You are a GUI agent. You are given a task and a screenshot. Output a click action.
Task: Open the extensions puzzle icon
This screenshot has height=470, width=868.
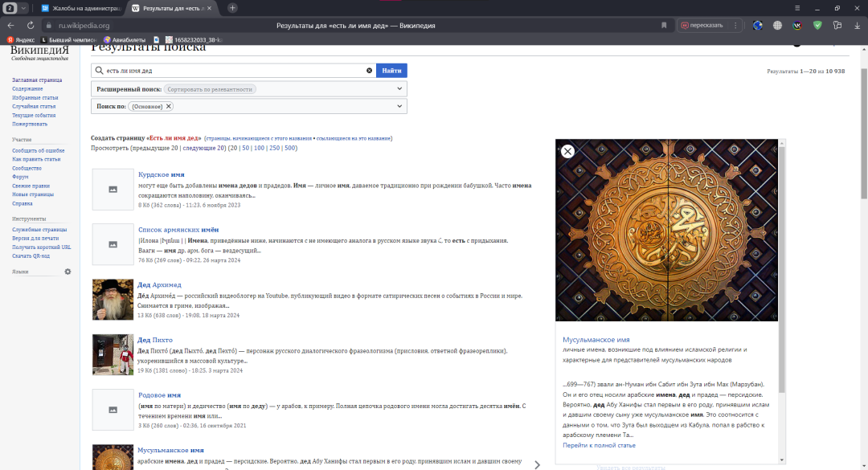[837, 26]
